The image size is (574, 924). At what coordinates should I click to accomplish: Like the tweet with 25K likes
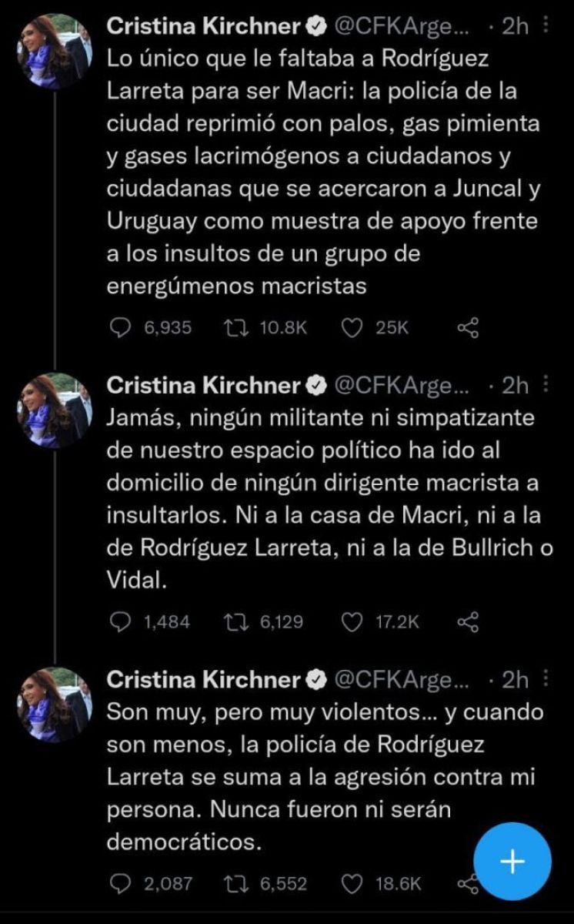click(352, 327)
